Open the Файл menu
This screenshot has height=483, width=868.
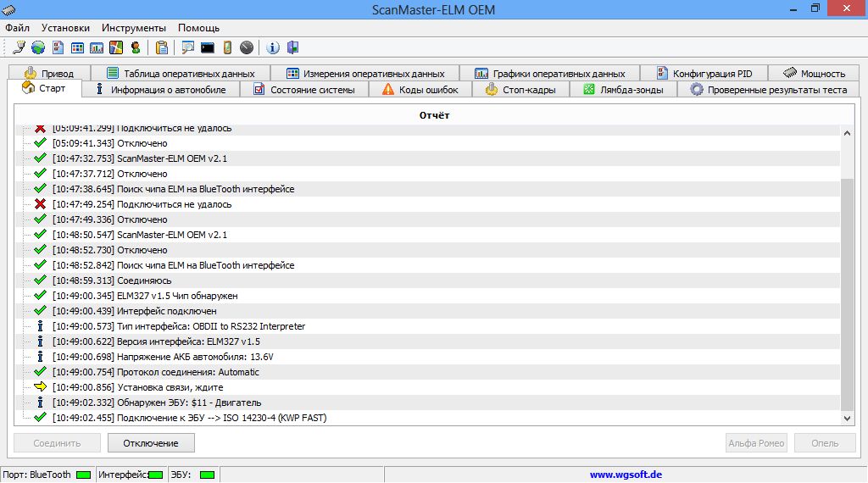17,28
